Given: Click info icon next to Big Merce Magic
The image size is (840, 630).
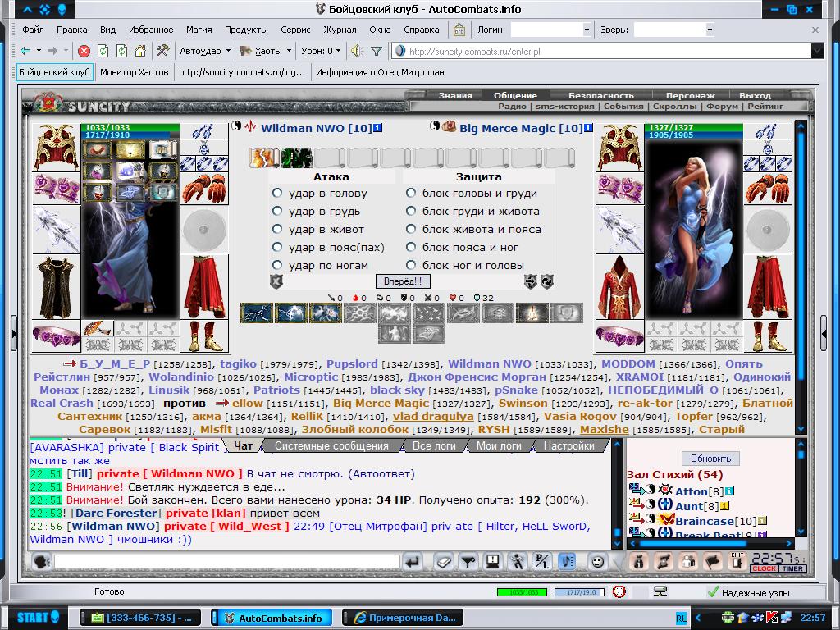Looking at the screenshot, I should point(588,128).
